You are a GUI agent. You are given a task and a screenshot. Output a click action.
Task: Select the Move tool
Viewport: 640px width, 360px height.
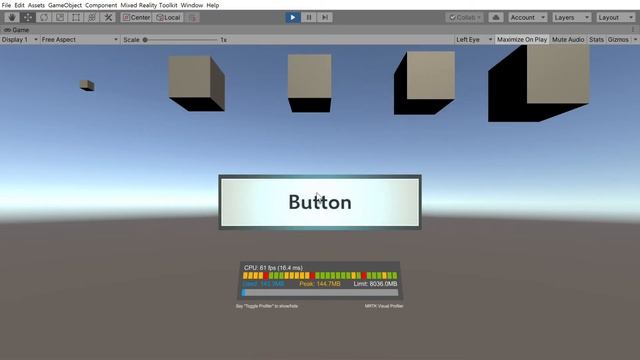tap(28, 18)
